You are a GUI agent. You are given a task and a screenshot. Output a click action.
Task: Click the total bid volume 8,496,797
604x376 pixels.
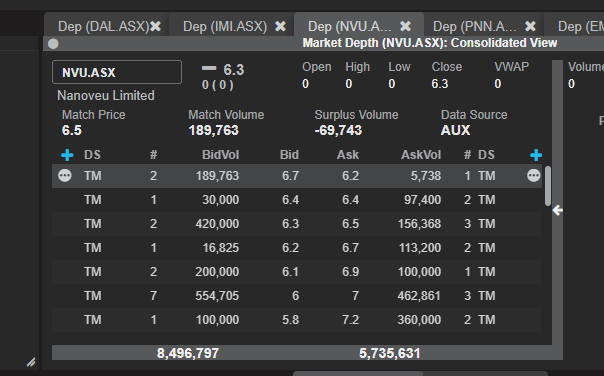188,353
